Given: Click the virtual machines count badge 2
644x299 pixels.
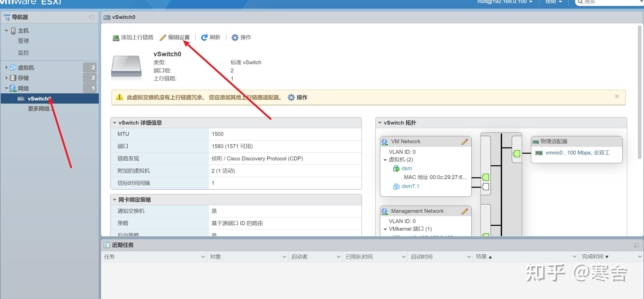Looking at the screenshot, I should (90, 68).
